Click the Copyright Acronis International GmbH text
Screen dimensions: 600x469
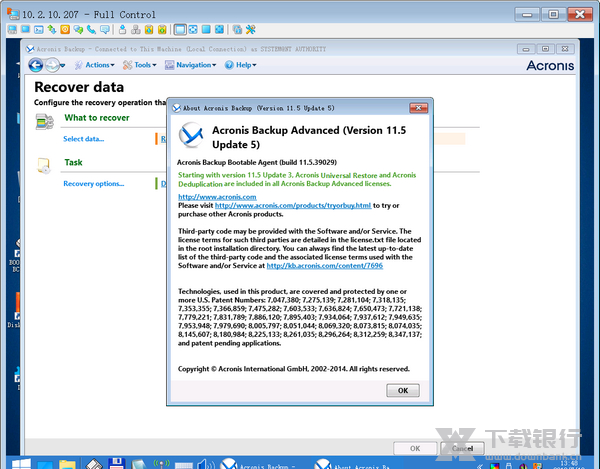(293, 369)
